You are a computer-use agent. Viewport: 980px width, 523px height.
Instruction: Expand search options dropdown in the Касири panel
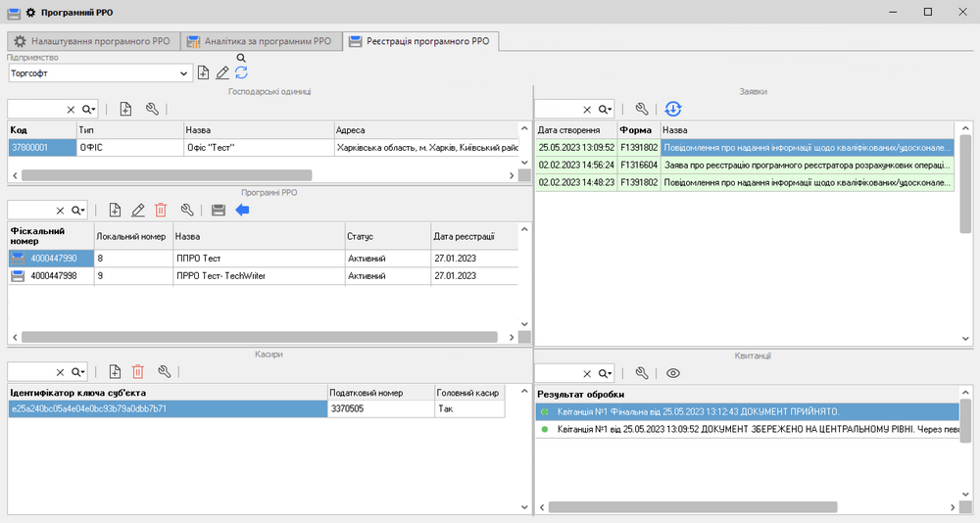(x=78, y=372)
